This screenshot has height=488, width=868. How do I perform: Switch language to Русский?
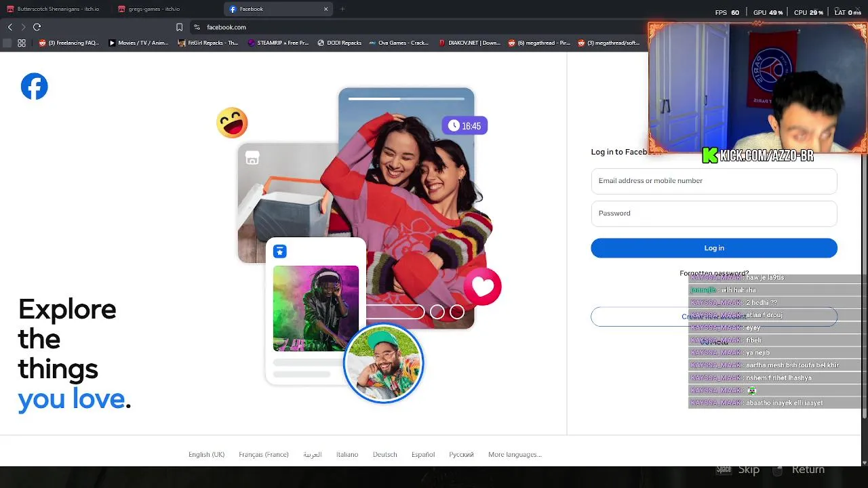[x=461, y=454]
